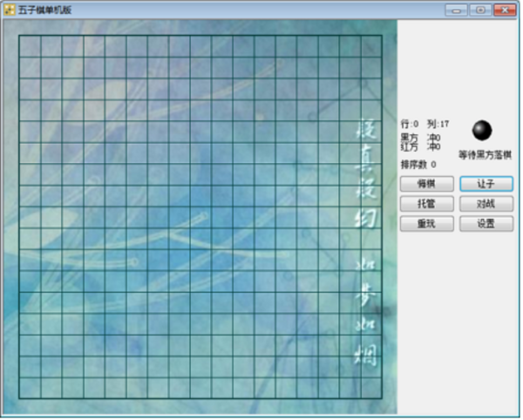This screenshot has height=420, width=523.
Task: Restart the game with 重玩
Action: pos(425,224)
